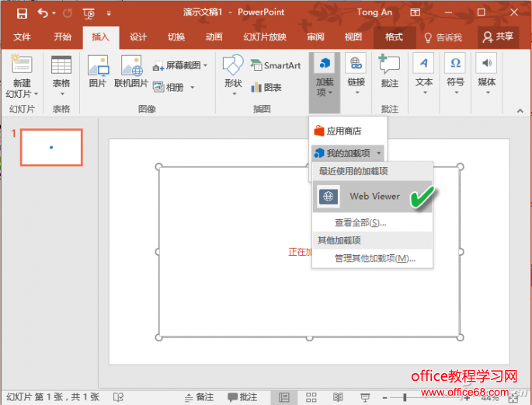The width and height of the screenshot is (532, 405).
Task: Switch to the 开始 tab
Action: pos(62,37)
